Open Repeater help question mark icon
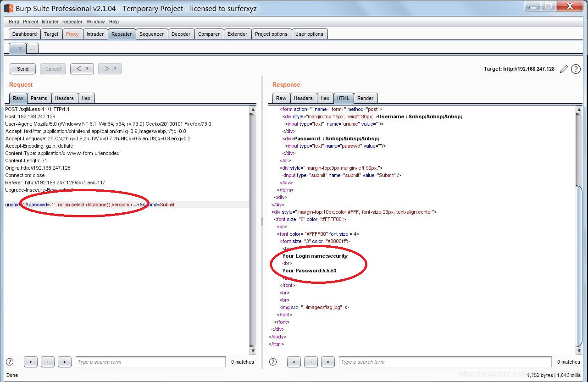This screenshot has height=382, width=588. (576, 69)
